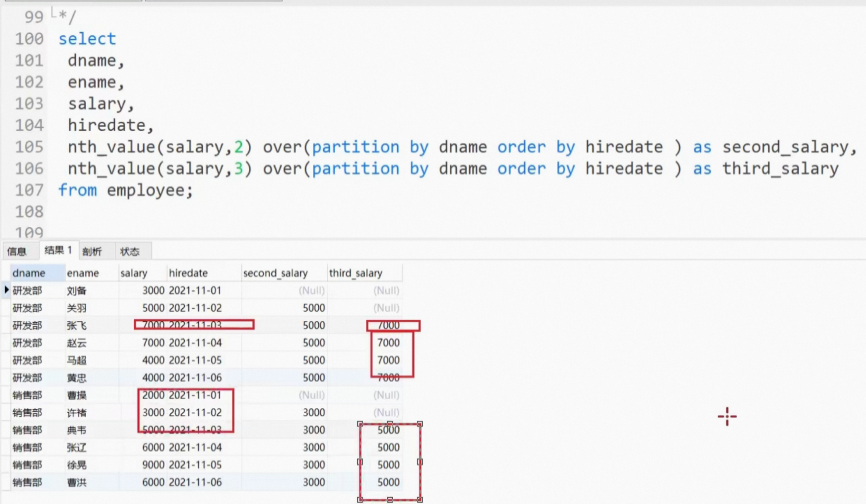Select the ename cell 赵云
The height and width of the screenshot is (504, 866).
77,343
